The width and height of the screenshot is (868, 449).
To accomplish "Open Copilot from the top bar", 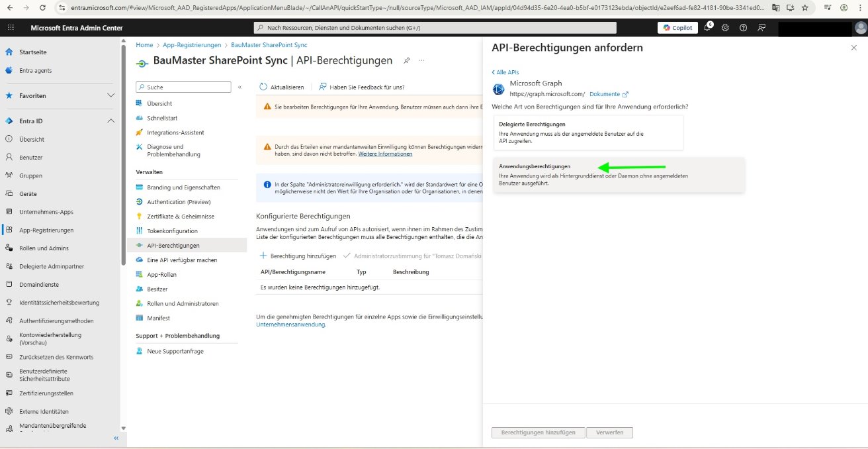I will [x=677, y=27].
